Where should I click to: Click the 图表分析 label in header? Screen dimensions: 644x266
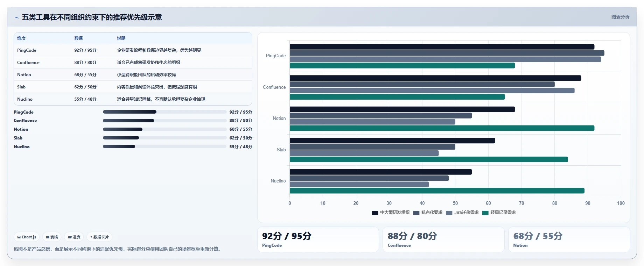[620, 17]
